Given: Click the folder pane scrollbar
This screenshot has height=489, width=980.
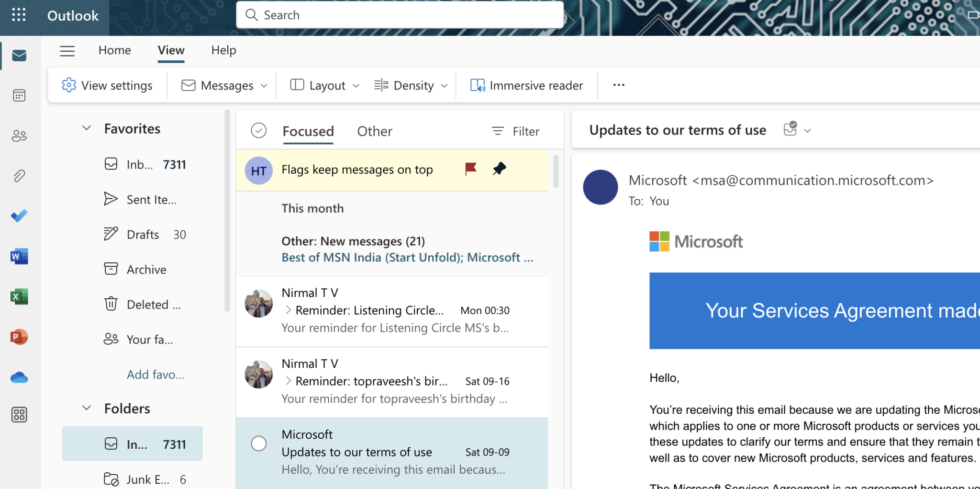Looking at the screenshot, I should [227, 211].
